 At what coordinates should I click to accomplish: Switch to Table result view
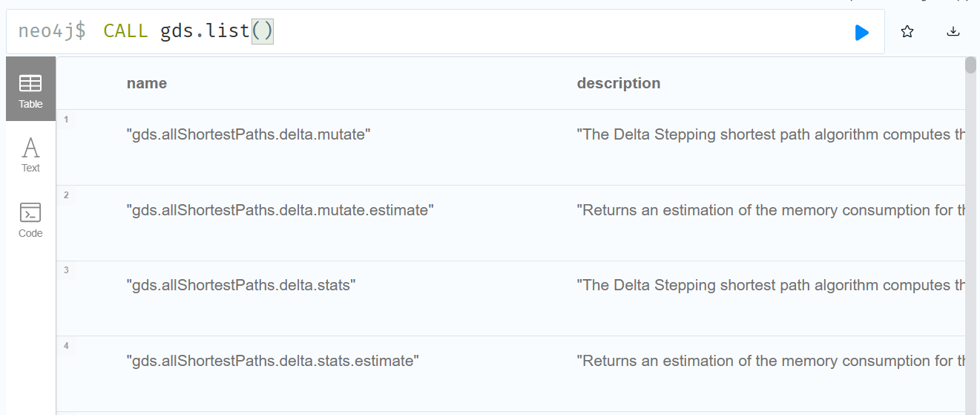pos(30,89)
